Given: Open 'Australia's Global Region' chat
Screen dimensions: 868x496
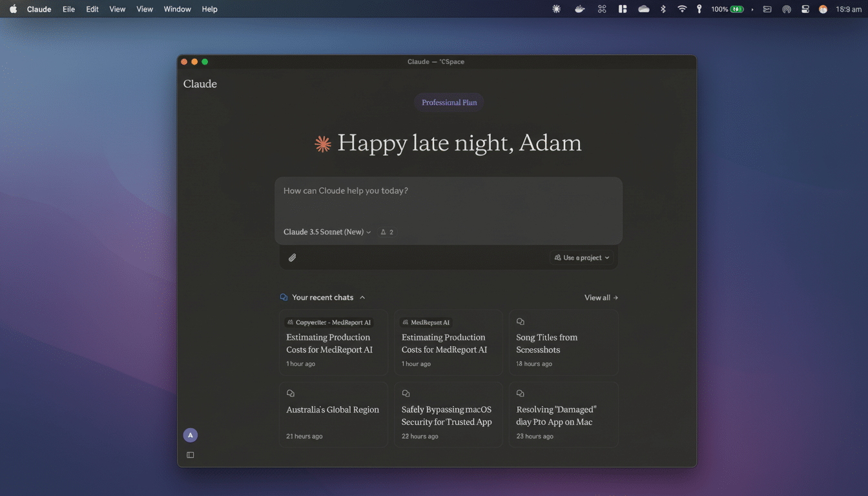Looking at the screenshot, I should tap(333, 415).
